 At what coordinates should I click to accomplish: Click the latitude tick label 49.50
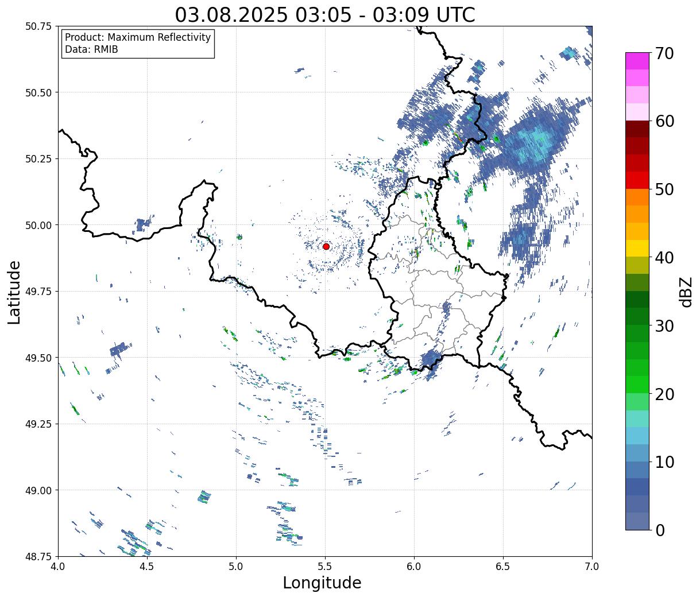coord(39,358)
